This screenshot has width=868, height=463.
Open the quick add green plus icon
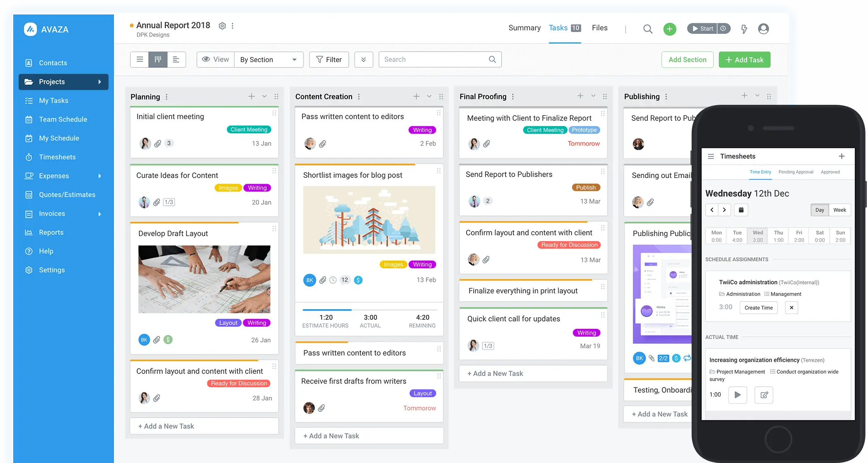[x=669, y=28]
